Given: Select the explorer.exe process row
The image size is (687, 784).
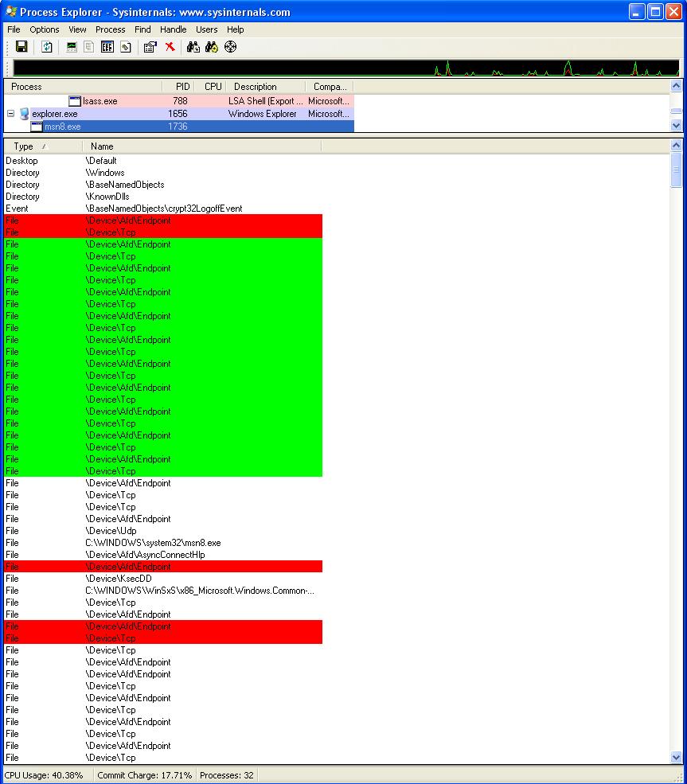Looking at the screenshot, I should pyautogui.click(x=179, y=114).
